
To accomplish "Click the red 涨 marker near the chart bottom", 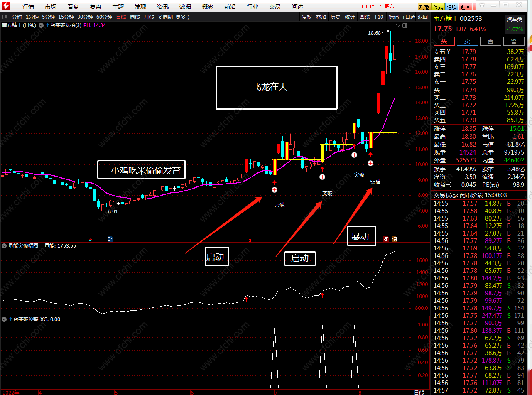I will click(386, 239).
